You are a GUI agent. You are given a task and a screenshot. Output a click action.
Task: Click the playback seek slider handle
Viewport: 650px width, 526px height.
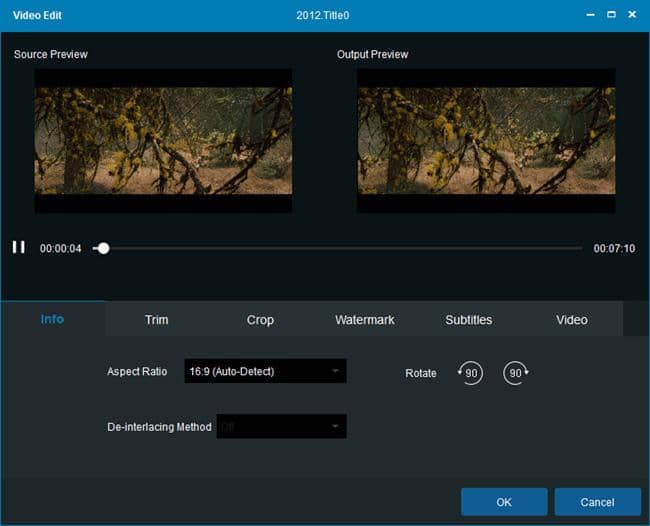coord(103,248)
